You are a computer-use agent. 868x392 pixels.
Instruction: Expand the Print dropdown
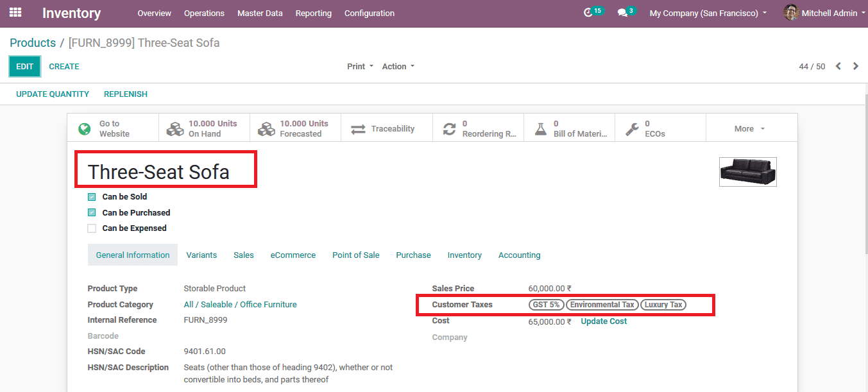tap(360, 66)
